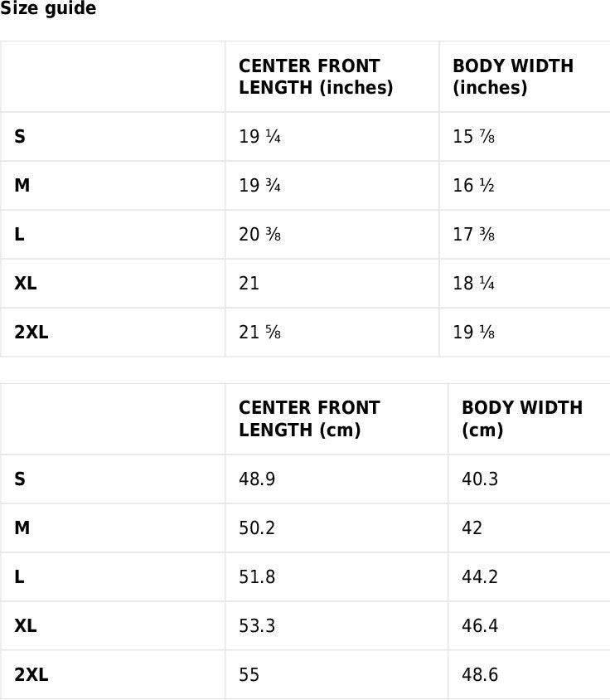The height and width of the screenshot is (700, 610).
Task: Click the 48.9 cm length value
Action: (x=257, y=479)
